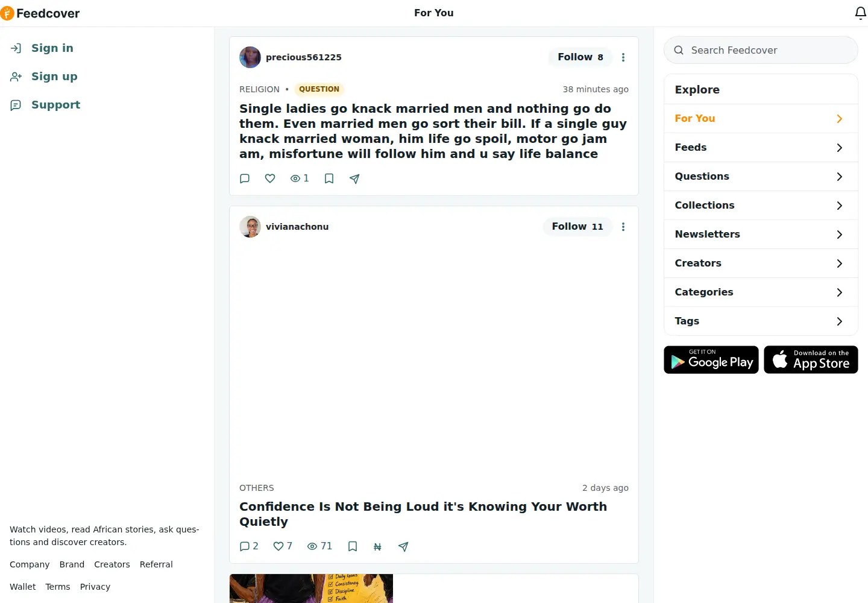
Task: Open the Referral footer link
Action: 156,564
